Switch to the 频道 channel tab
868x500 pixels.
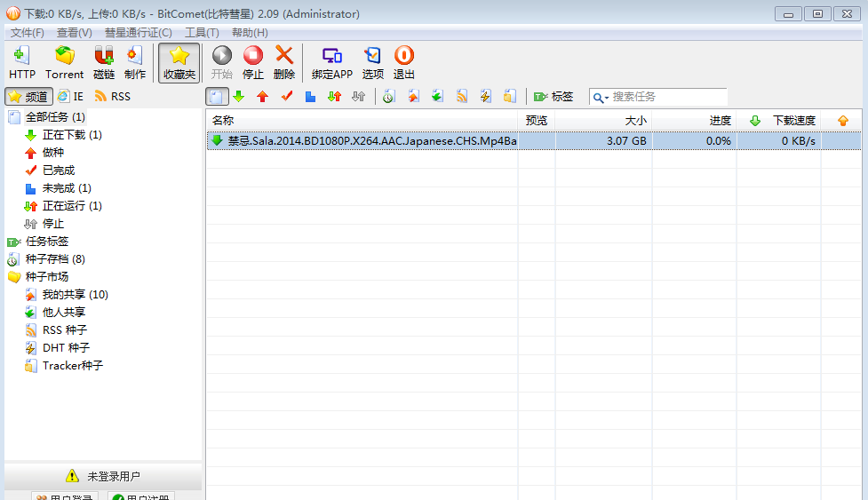[28, 96]
